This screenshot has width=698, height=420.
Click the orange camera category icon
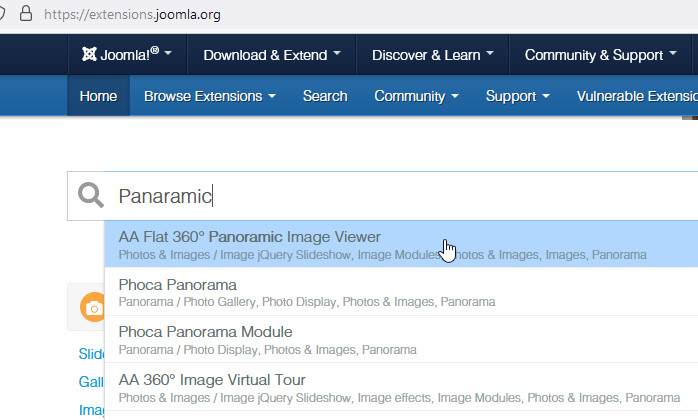tap(94, 307)
